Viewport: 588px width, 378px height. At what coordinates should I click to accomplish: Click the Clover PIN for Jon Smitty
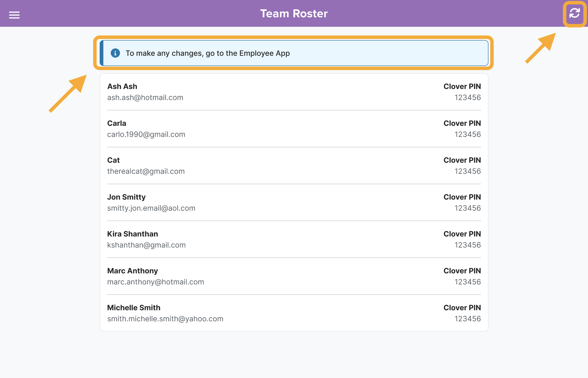tap(468, 208)
